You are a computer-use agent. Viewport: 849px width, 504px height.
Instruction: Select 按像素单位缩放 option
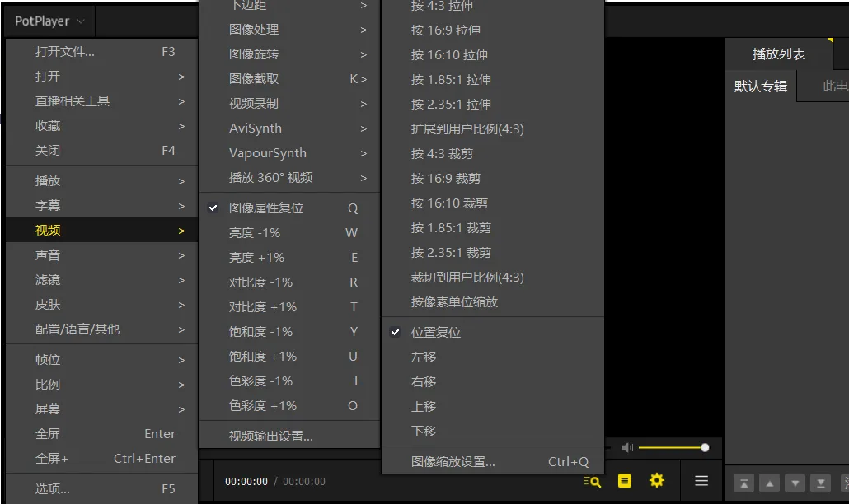493,302
